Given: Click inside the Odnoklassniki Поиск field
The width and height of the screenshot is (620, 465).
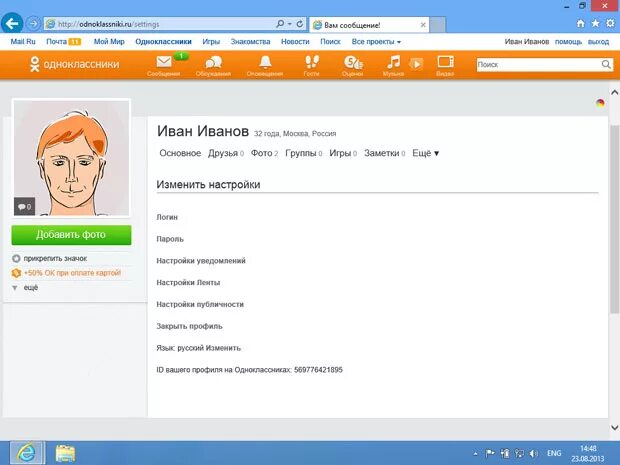Looking at the screenshot, I should [x=539, y=64].
